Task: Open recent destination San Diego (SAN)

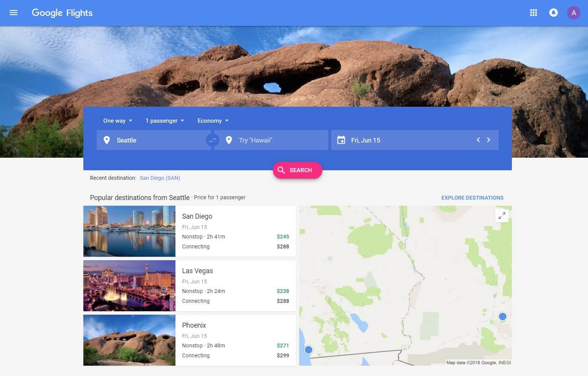Action: coord(160,178)
